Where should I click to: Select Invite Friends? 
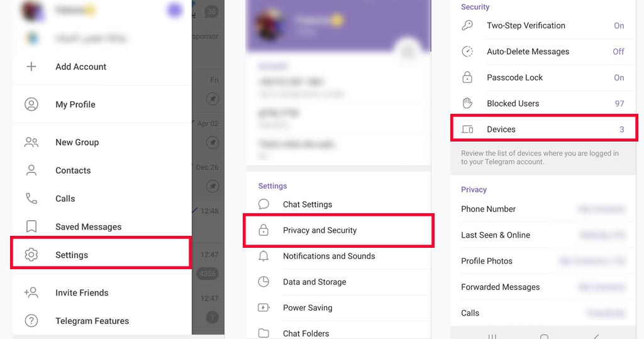point(103,292)
